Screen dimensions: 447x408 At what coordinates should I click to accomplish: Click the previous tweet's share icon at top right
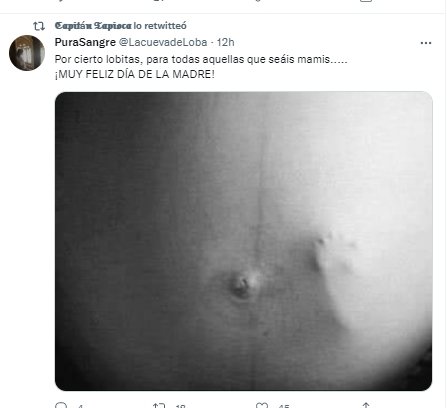[x=366, y=1]
